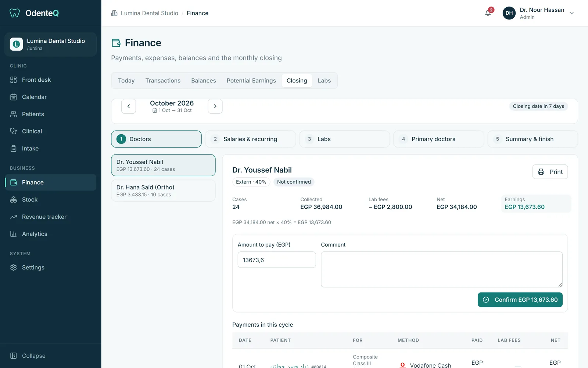The width and height of the screenshot is (588, 368).
Task: Go to next month arrow
Action: (x=215, y=106)
